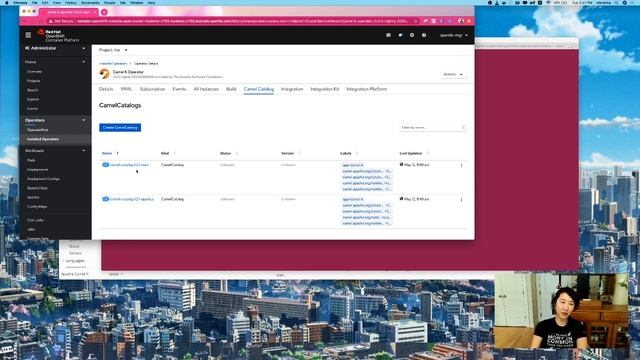
Task: Open the hamburger navigation menu icon
Action: coord(28,35)
